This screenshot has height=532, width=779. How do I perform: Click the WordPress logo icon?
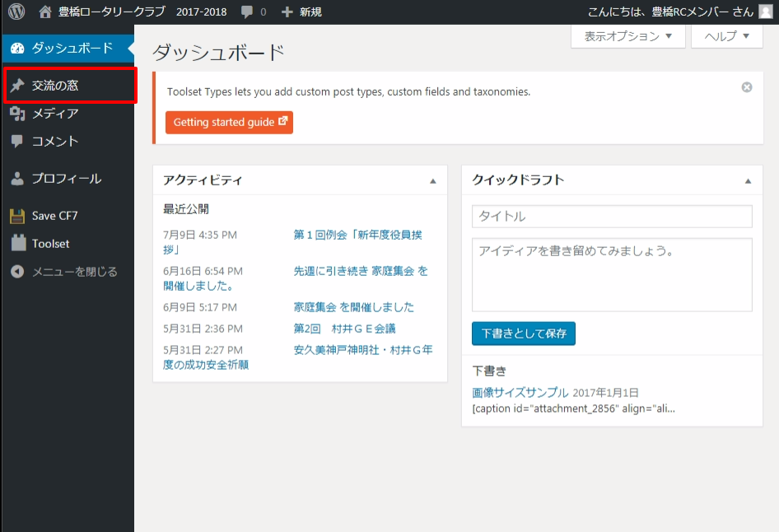pos(17,12)
